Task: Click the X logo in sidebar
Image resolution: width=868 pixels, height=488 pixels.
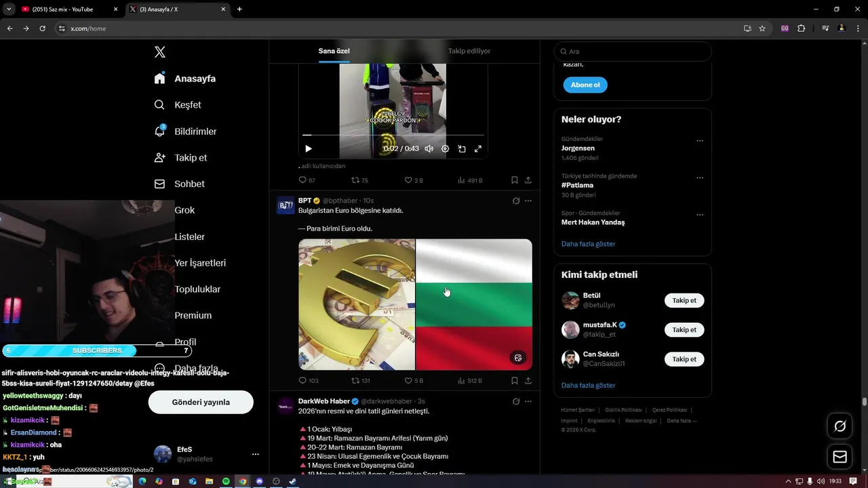Action: (x=159, y=52)
